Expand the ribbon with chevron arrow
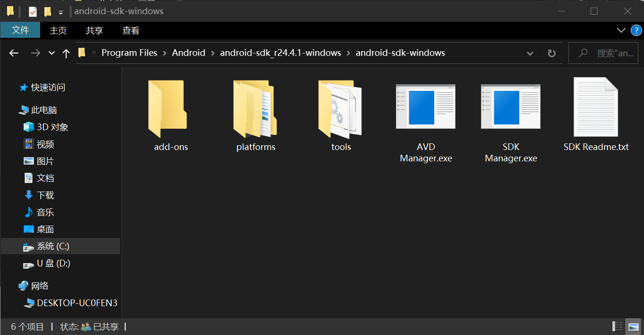Image resolution: width=644 pixels, height=335 pixels. tap(621, 30)
